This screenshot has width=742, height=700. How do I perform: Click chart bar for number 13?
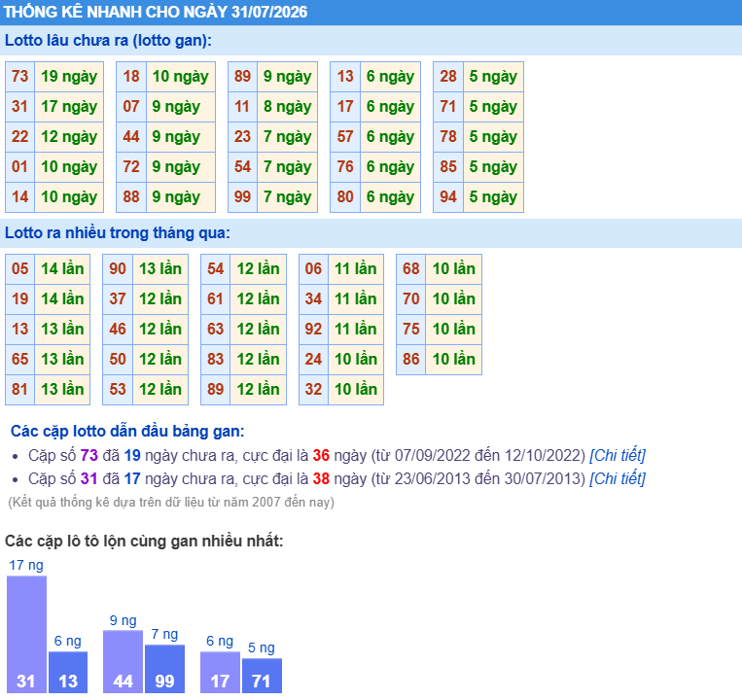click(x=68, y=672)
